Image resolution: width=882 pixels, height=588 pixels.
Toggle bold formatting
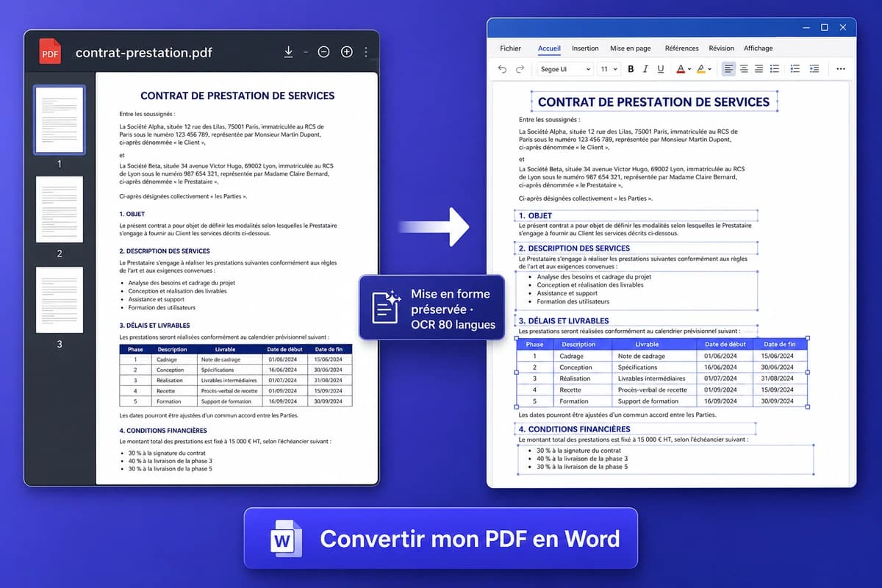(631, 69)
